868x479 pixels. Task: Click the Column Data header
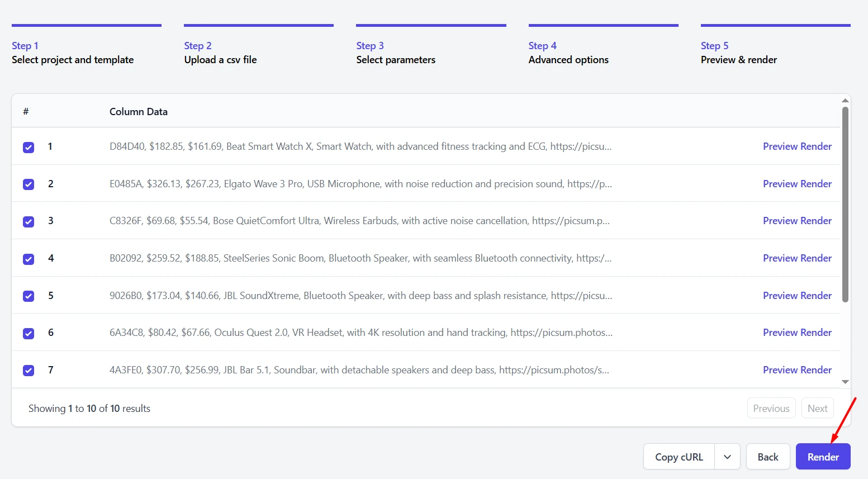(139, 112)
